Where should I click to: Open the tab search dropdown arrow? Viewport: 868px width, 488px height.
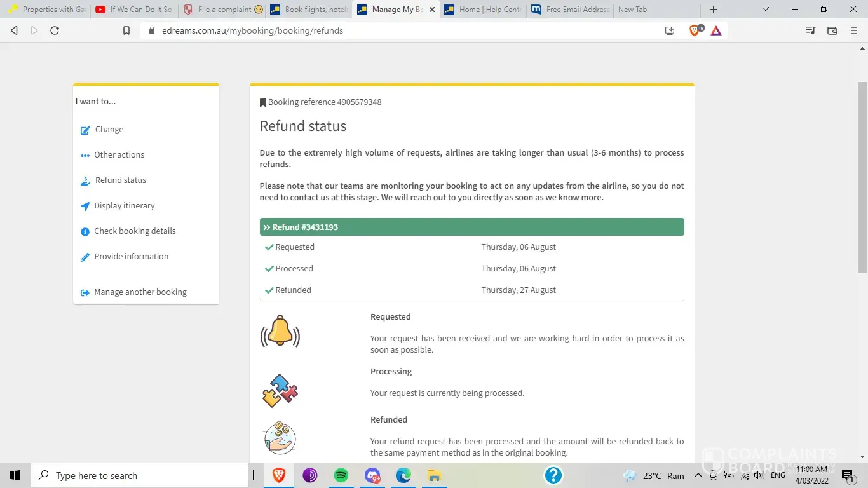[x=765, y=10]
